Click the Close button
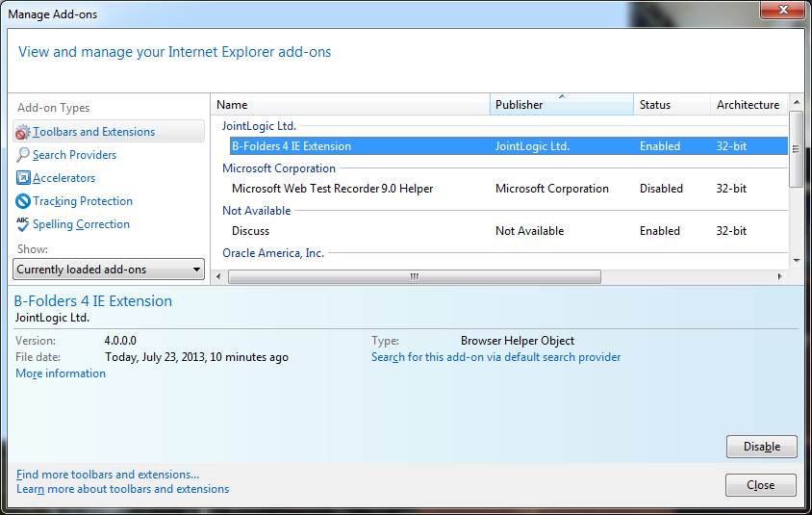The width and height of the screenshot is (812, 515). [761, 485]
